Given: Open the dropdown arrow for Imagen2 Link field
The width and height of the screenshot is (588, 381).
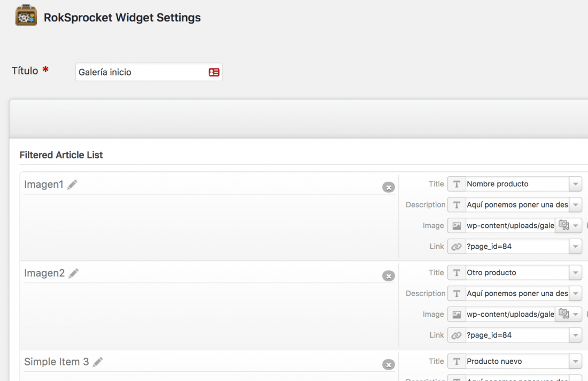Looking at the screenshot, I should coord(575,335).
